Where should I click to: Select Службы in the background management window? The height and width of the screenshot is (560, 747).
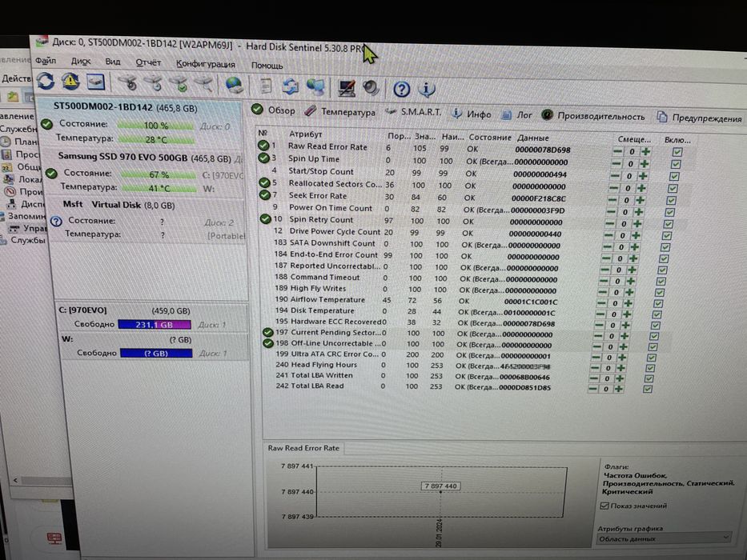coord(28,240)
